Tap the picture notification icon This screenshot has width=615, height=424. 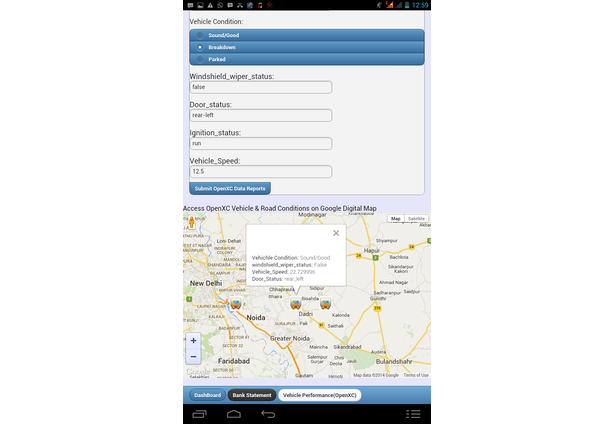(200, 5)
